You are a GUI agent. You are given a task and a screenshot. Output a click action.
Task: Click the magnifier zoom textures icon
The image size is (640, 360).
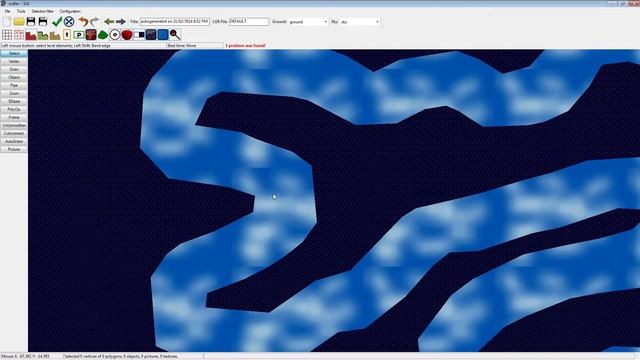[x=175, y=35]
